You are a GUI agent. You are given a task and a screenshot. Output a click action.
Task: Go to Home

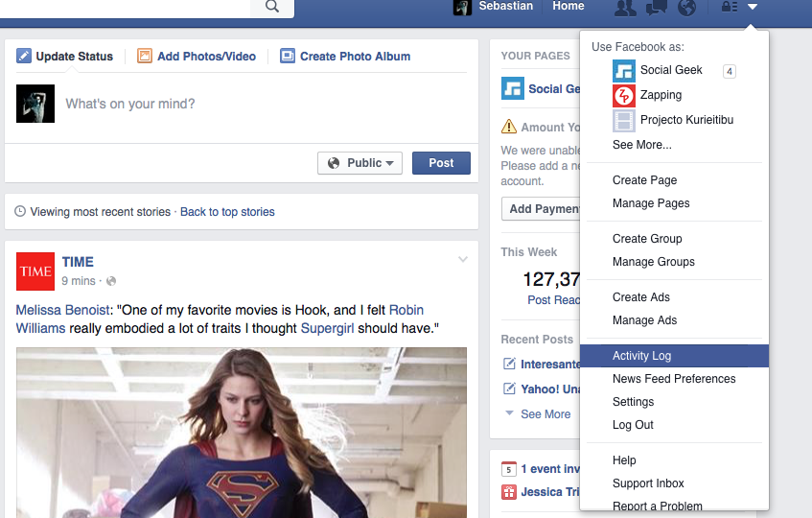[568, 6]
